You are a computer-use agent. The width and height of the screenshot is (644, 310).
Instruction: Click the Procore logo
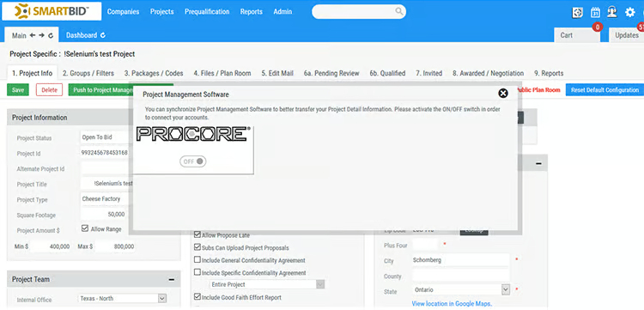click(x=192, y=134)
